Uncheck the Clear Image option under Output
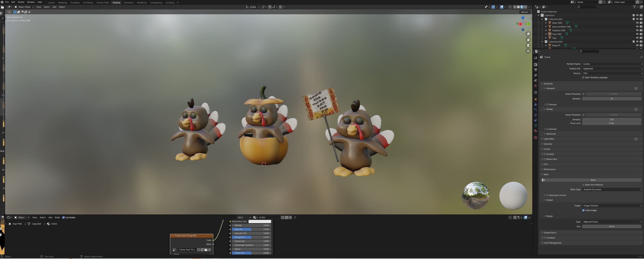 click(584, 210)
